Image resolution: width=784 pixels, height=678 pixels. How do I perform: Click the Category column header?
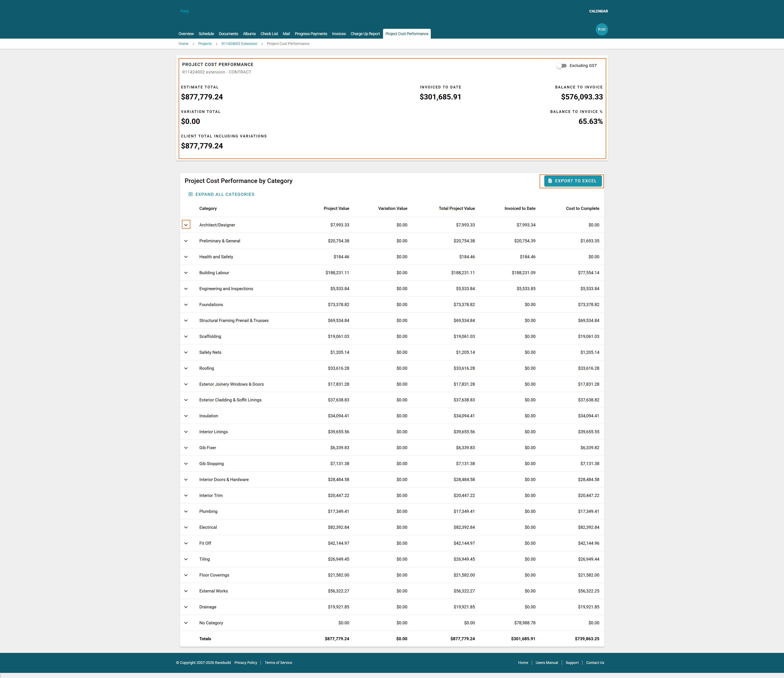208,208
